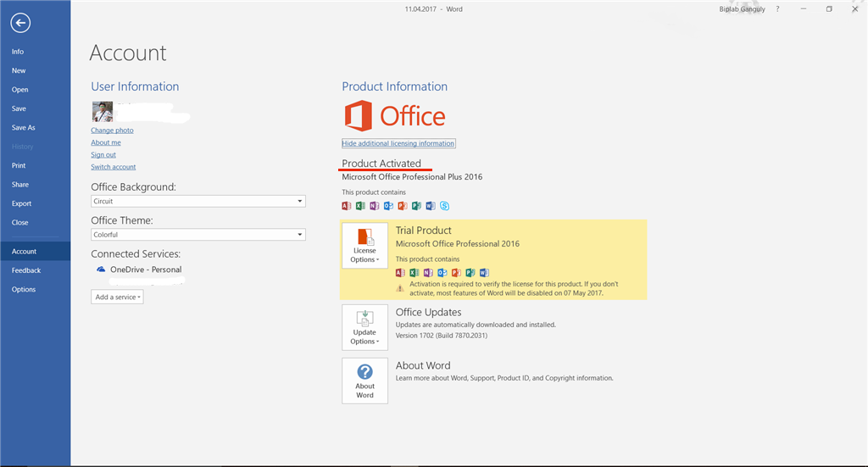Click the OneDrive cloud icon

tap(101, 270)
